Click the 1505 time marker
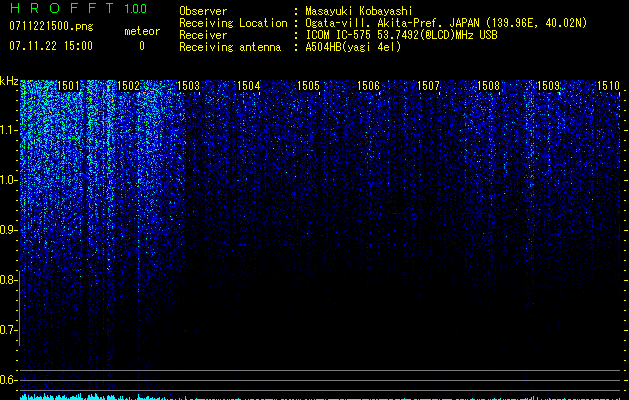629x400 pixels. click(x=308, y=85)
